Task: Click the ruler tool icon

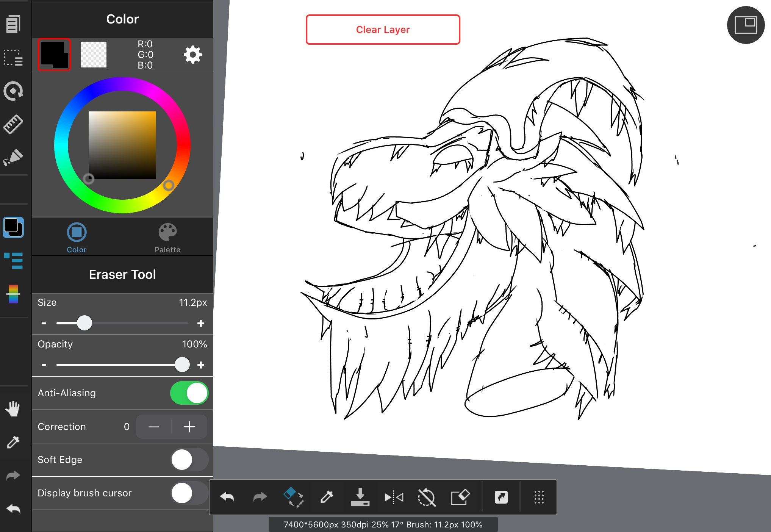Action: pos(13,124)
